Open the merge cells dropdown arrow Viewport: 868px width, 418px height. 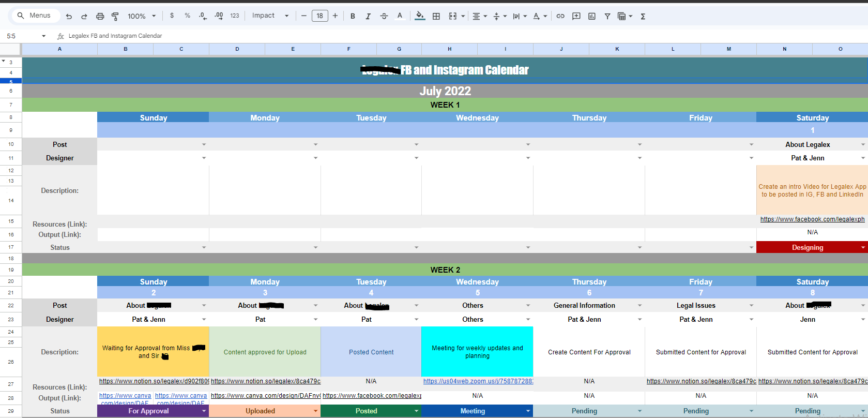pos(463,16)
